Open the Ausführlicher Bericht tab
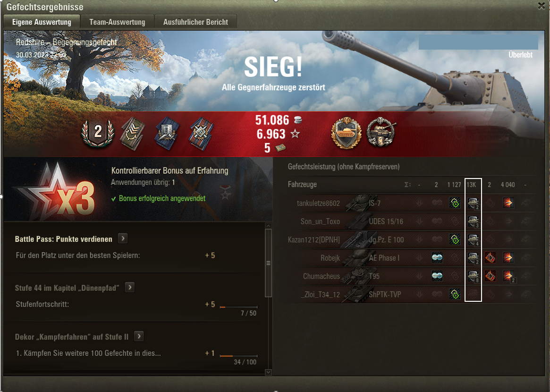The image size is (550, 392). [195, 22]
